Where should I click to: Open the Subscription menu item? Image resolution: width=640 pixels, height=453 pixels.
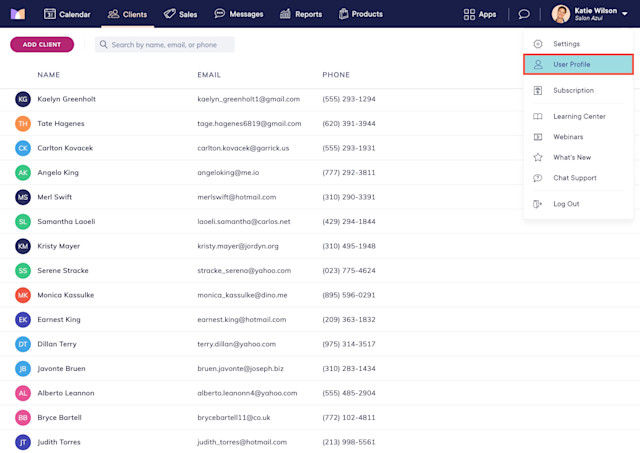pos(578,90)
